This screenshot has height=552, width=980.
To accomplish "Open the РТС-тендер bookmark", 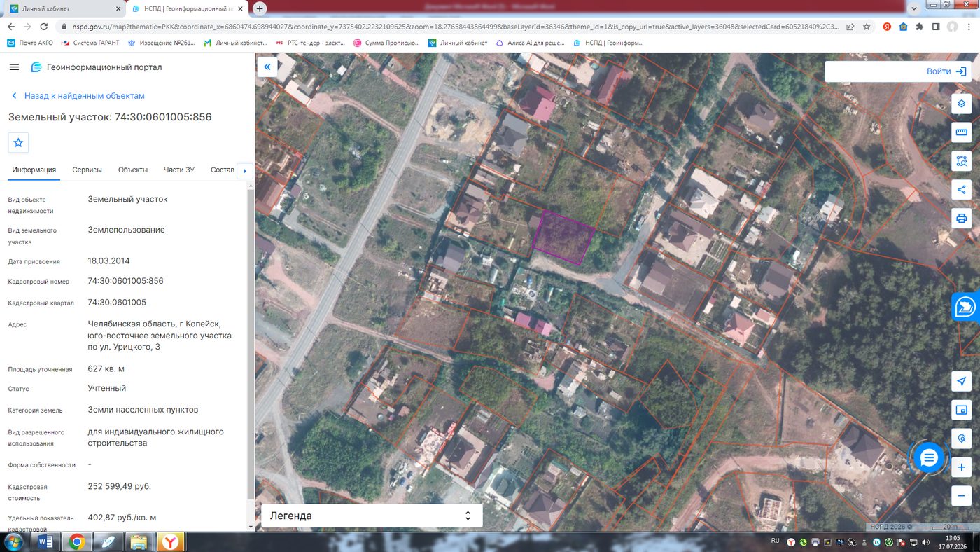I will pos(310,43).
